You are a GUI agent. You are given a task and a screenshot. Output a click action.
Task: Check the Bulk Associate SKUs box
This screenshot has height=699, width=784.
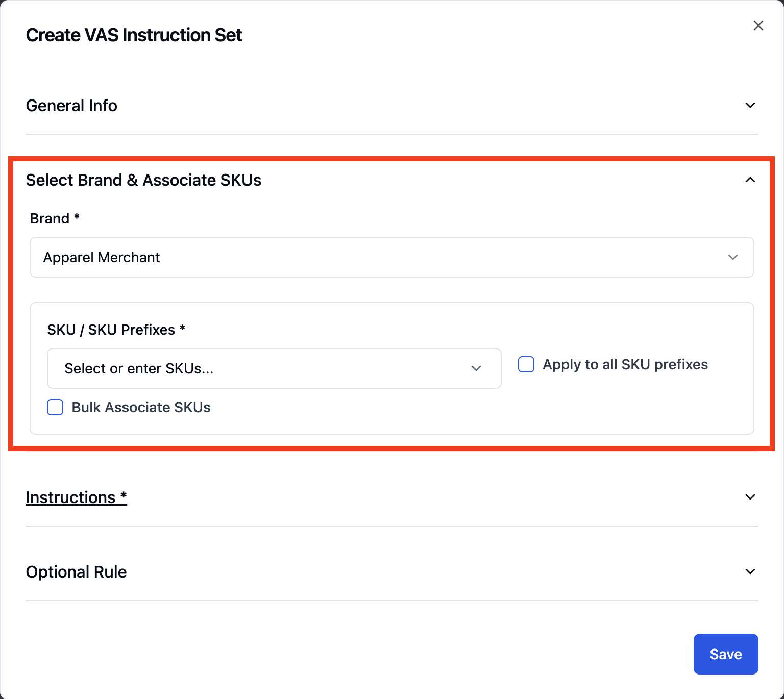click(55, 407)
